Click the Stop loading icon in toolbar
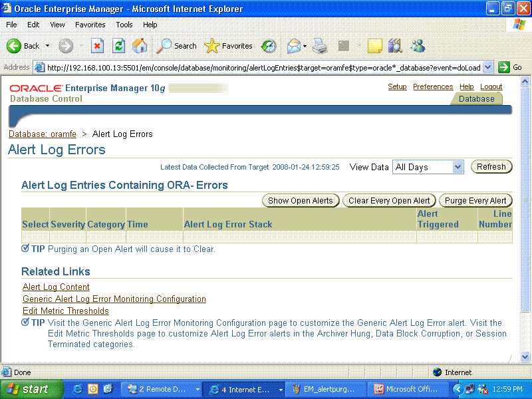 coord(97,46)
